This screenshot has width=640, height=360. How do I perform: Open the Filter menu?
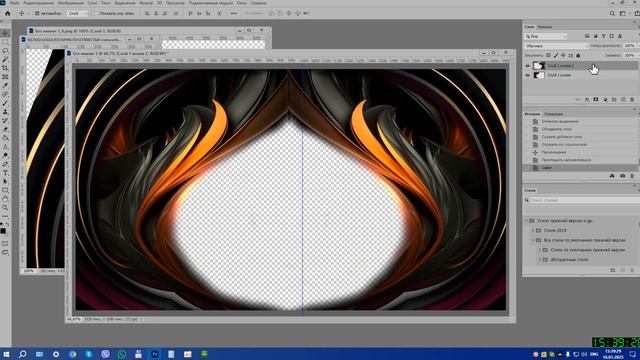click(x=146, y=3)
